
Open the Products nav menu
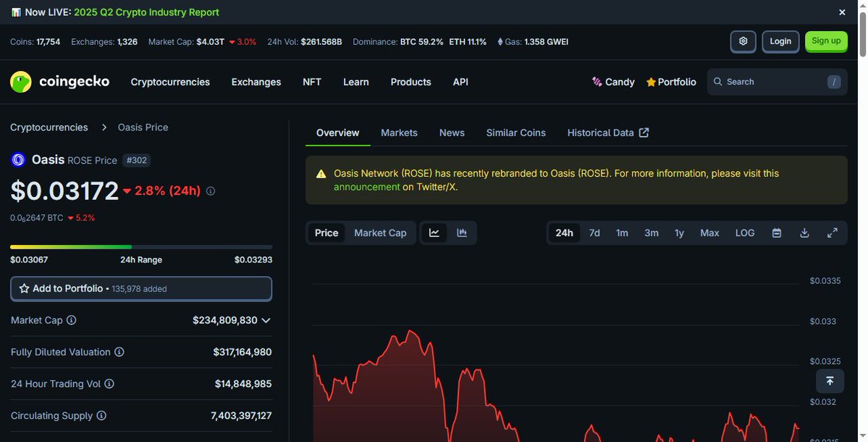[410, 82]
